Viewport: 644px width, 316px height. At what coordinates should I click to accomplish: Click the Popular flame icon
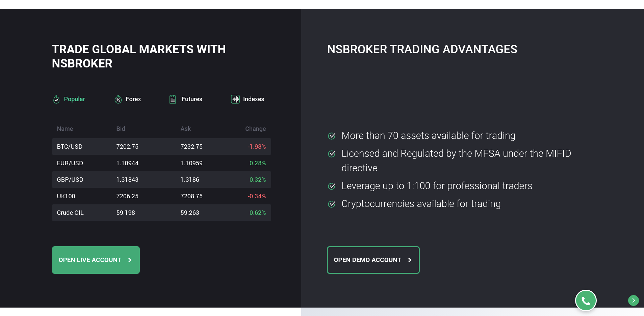[56, 99]
